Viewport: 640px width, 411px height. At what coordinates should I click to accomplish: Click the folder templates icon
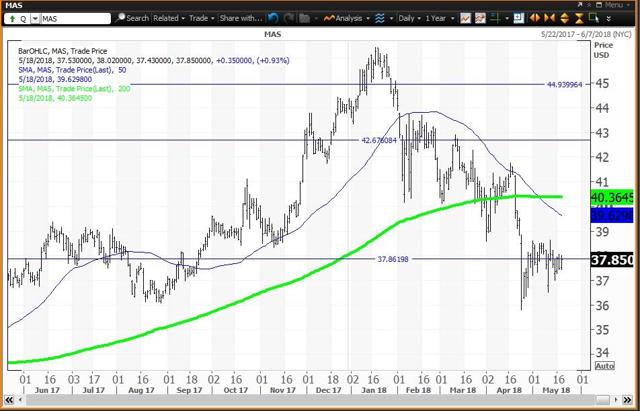coord(304,18)
